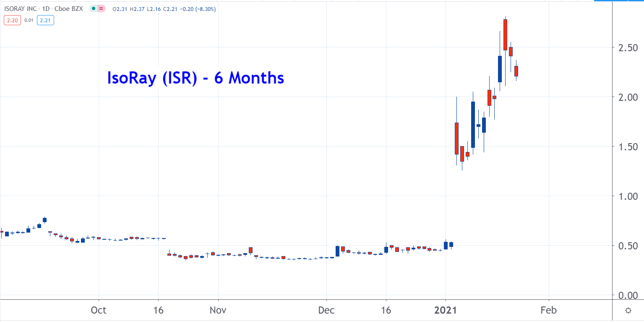Click the last red candle near 2.21

[516, 71]
